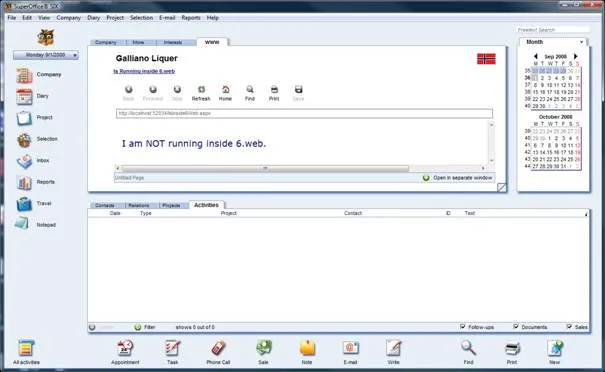This screenshot has width=605, height=372.
Task: Open the Company navigator icon
Action: click(x=24, y=75)
